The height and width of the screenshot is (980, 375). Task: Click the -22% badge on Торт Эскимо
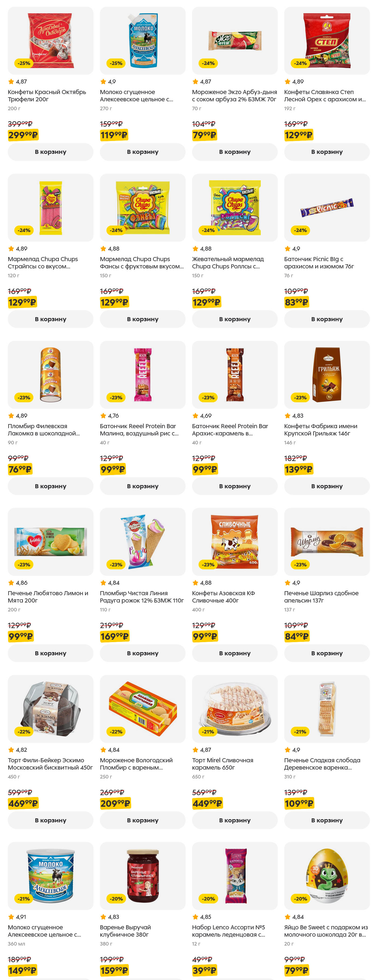pos(24,732)
